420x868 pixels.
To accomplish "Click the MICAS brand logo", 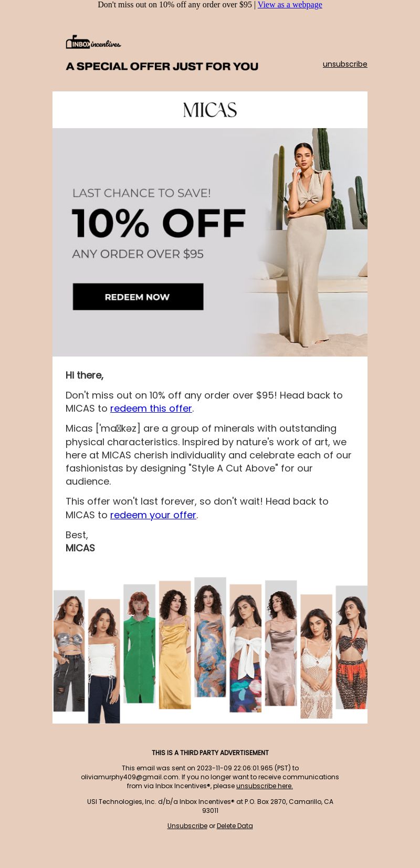I will (210, 110).
